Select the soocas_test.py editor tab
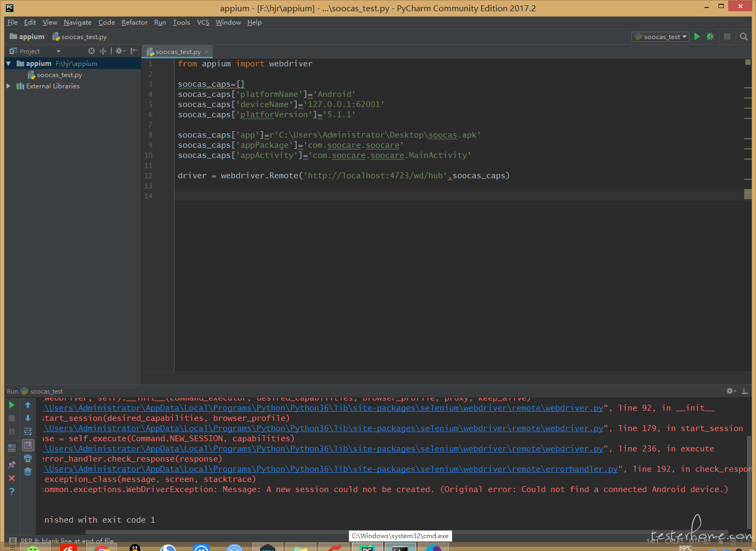Image resolution: width=756 pixels, height=551 pixels. [178, 51]
